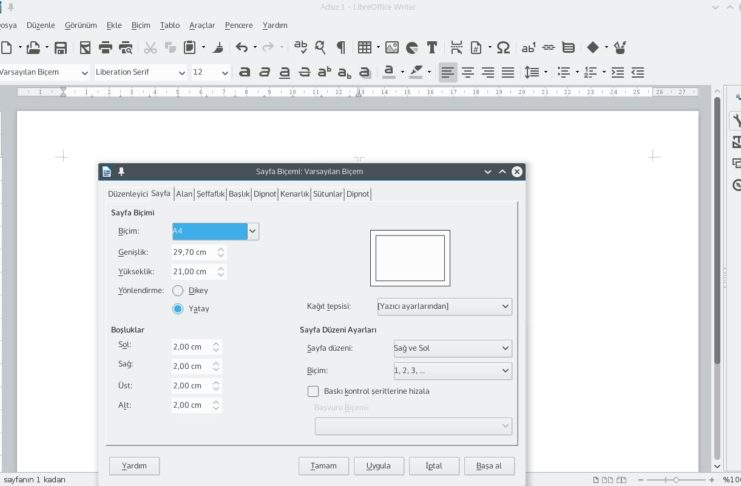Switch to the Kenarlık tab
This screenshot has width=741, height=486.
click(294, 194)
